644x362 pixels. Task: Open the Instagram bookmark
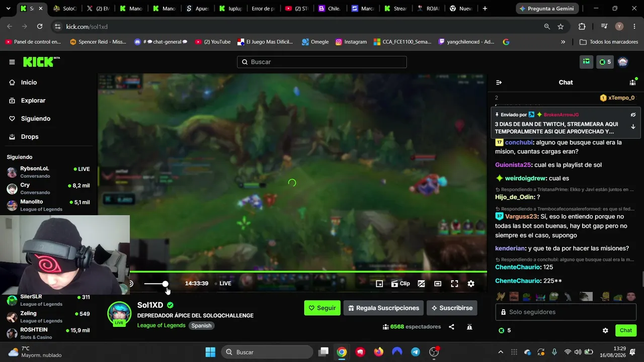(x=351, y=42)
